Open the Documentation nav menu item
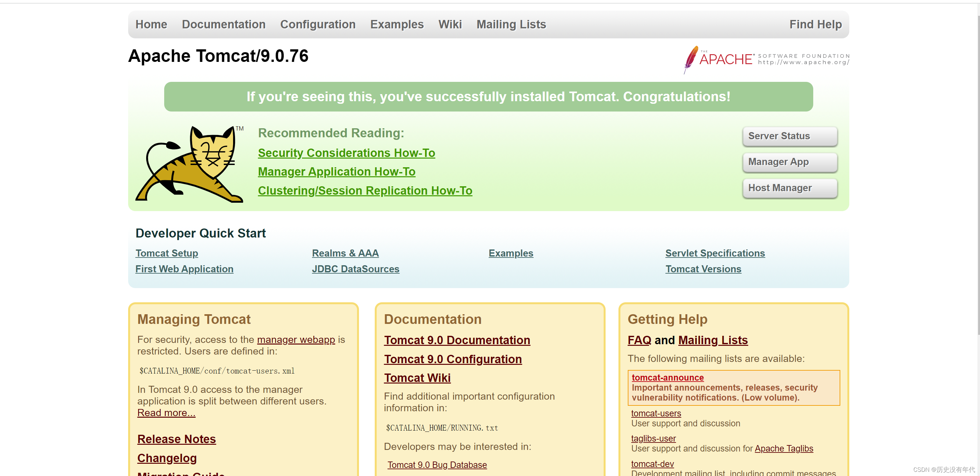The height and width of the screenshot is (476, 980). pyautogui.click(x=223, y=24)
